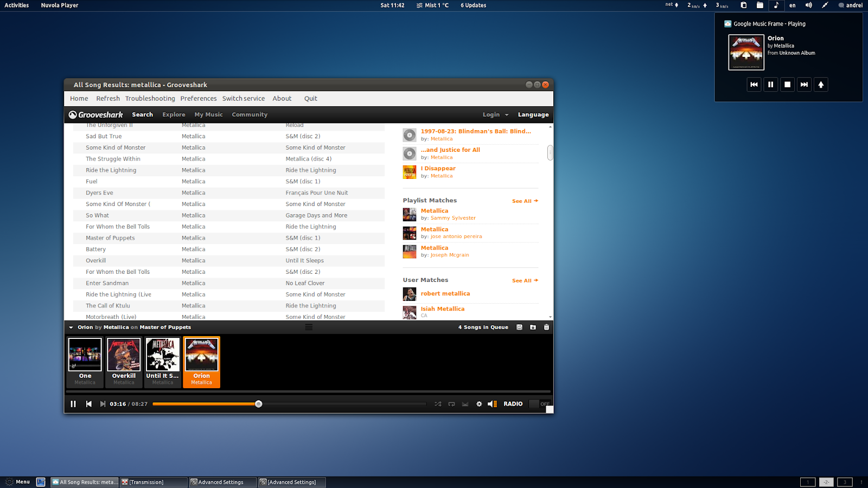The height and width of the screenshot is (488, 868).
Task: Click See All for User Matches
Action: point(525,281)
